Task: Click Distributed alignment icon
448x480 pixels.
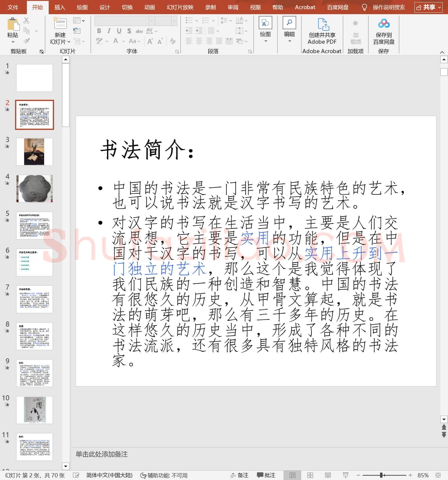Action: click(229, 41)
